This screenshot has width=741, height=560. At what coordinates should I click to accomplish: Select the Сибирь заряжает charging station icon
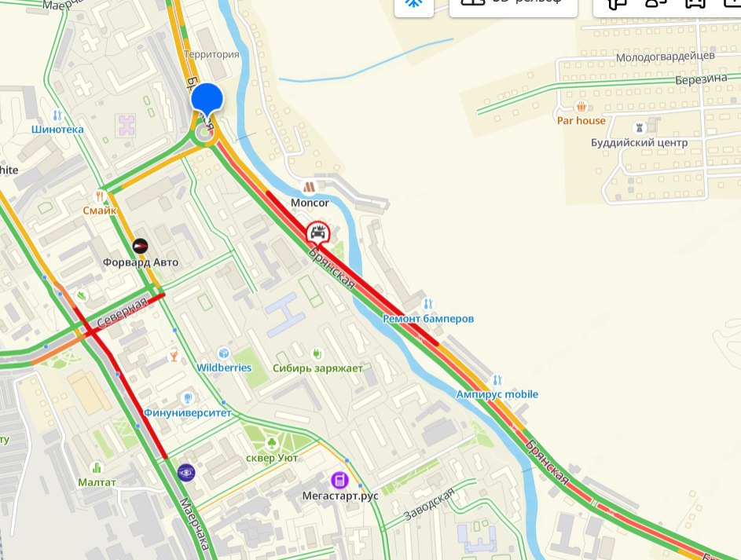[x=317, y=353]
